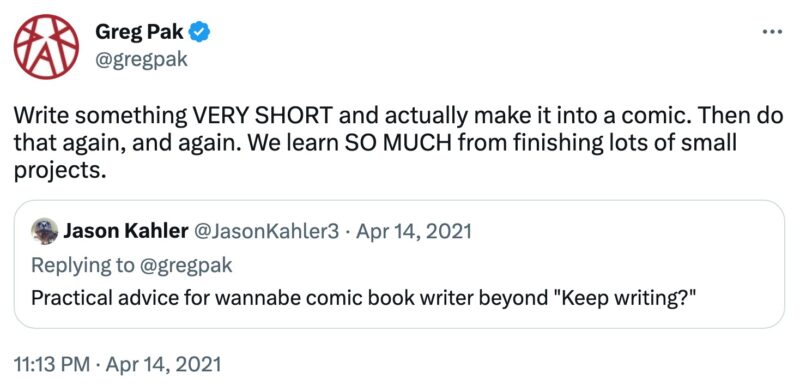Click the blue verified badge beside Greg Pak
This screenshot has height=391, width=800.
(x=199, y=34)
